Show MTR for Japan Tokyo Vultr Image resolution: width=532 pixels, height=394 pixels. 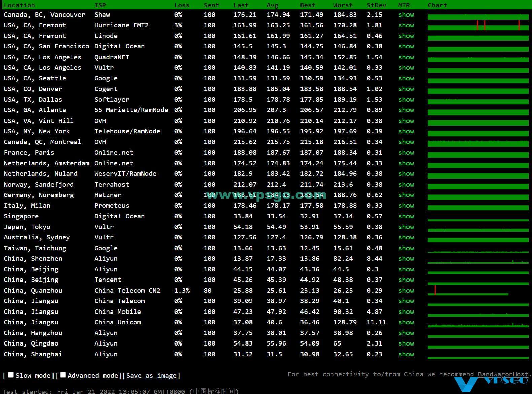(x=406, y=227)
